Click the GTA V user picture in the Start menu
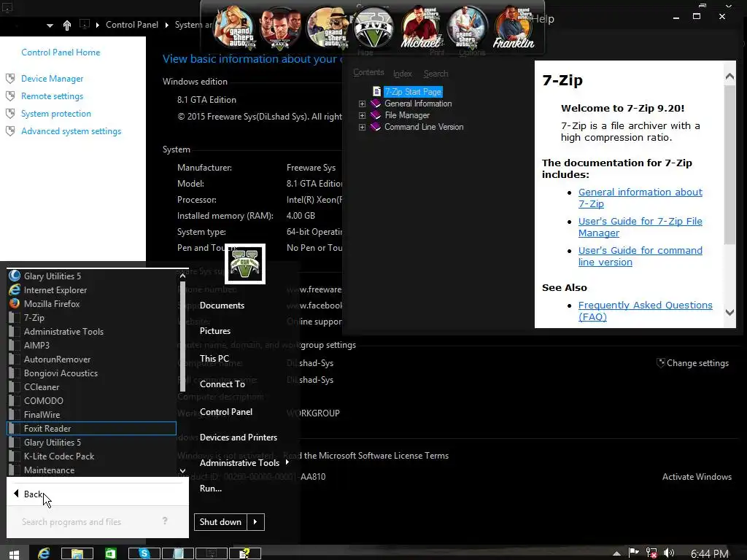 (245, 264)
